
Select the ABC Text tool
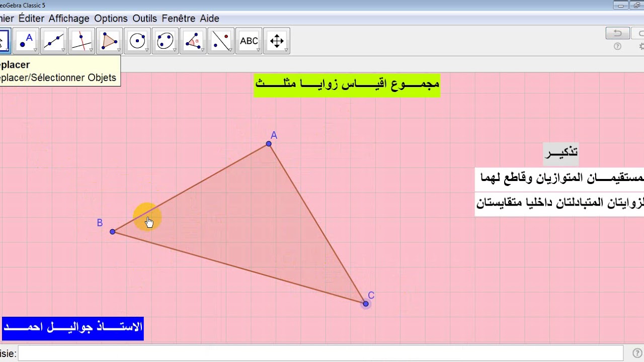point(249,41)
